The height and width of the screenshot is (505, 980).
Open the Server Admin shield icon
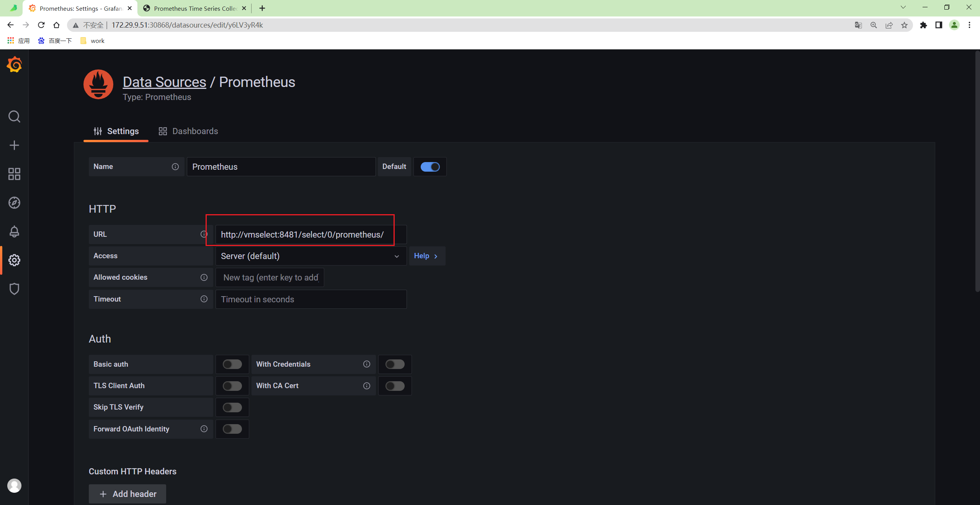[14, 289]
